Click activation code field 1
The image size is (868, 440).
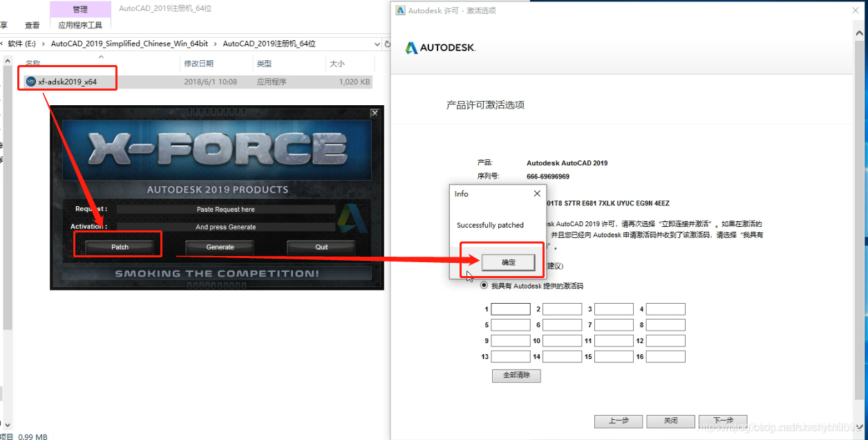pos(511,309)
